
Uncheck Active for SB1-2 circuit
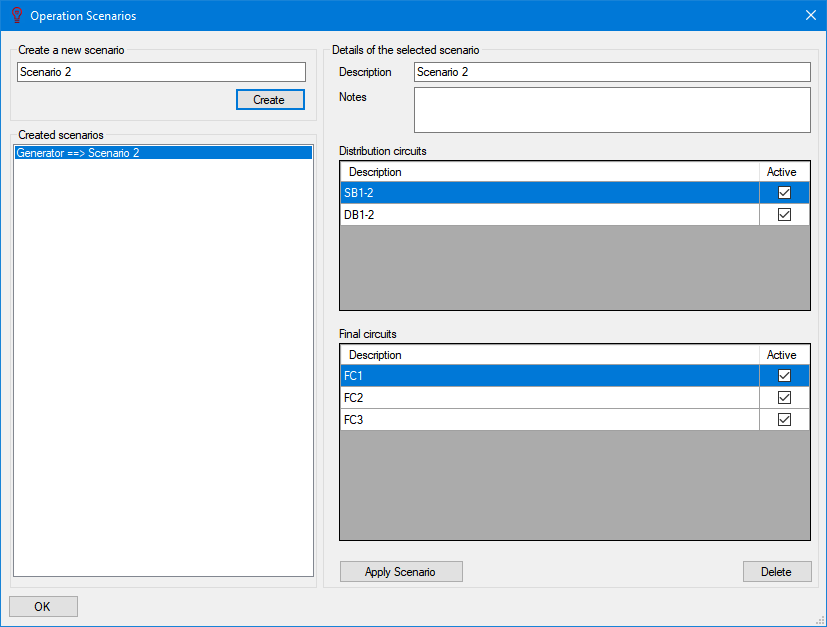tap(784, 192)
